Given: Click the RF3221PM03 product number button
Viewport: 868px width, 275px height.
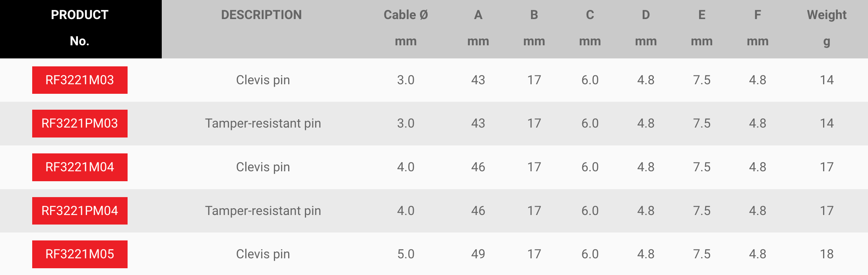Looking at the screenshot, I should click(79, 124).
